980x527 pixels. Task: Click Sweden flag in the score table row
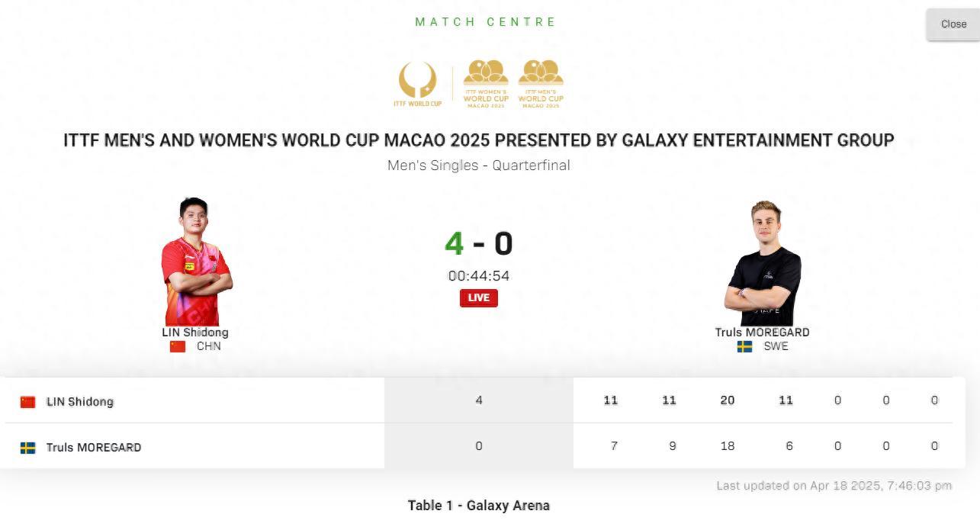coord(28,448)
